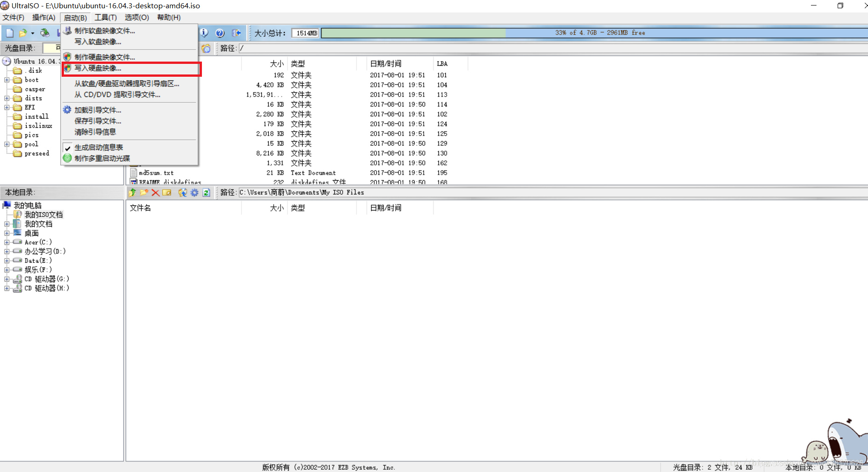868x472 pixels.
Task: Choose 制作多重启动光碟 menu entry
Action: click(130, 159)
